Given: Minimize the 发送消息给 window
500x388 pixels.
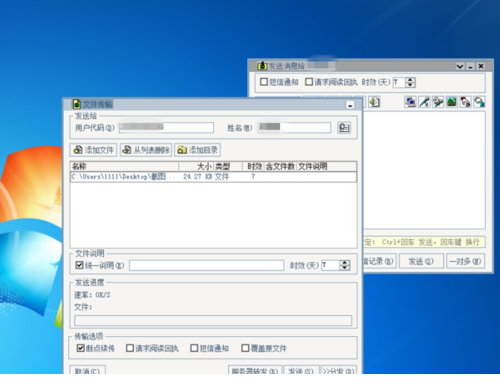Looking at the screenshot, I should tap(470, 66).
